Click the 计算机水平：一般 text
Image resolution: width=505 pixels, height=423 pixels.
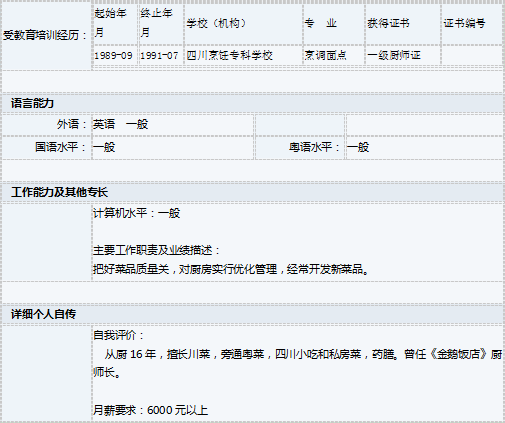tap(137, 213)
